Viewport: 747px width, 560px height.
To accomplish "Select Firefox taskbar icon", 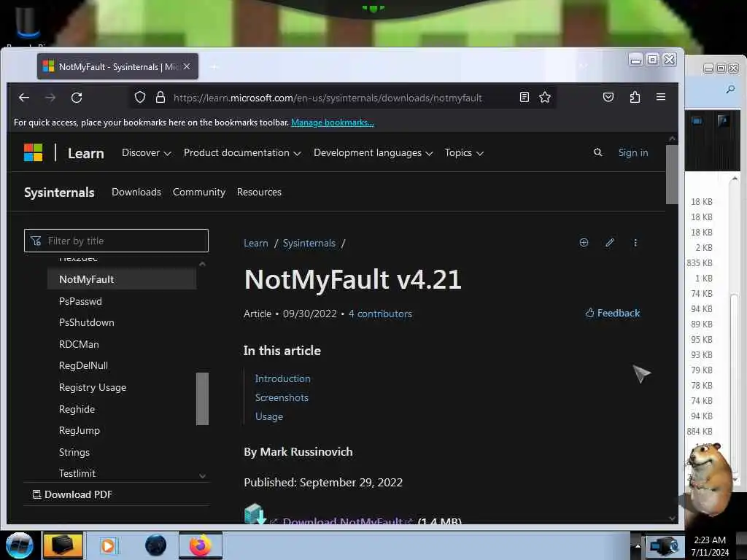I will point(201,545).
